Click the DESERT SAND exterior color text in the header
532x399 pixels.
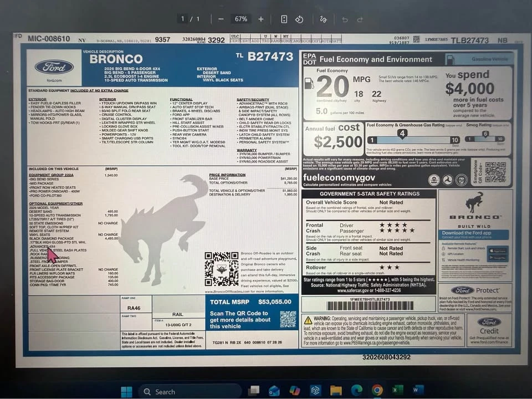pos(217,73)
